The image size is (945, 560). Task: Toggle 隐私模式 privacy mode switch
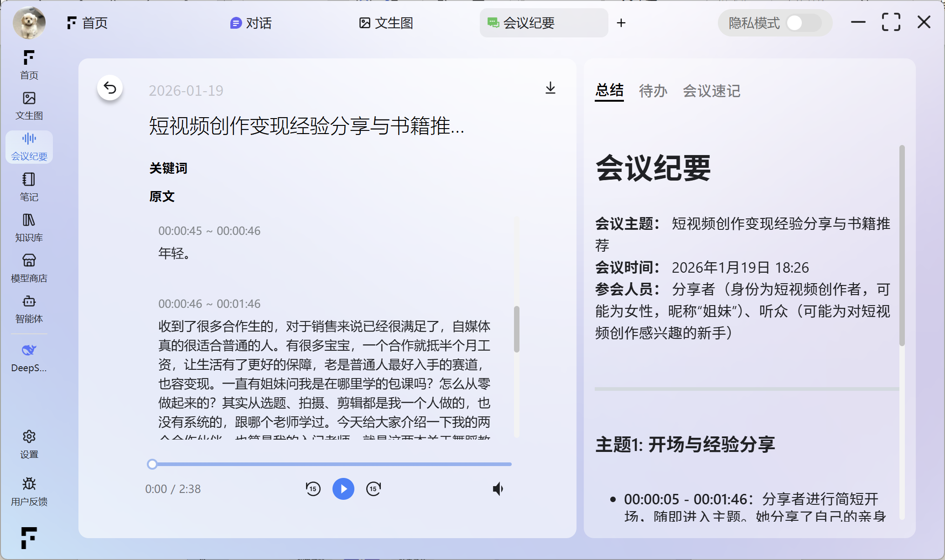[803, 23]
